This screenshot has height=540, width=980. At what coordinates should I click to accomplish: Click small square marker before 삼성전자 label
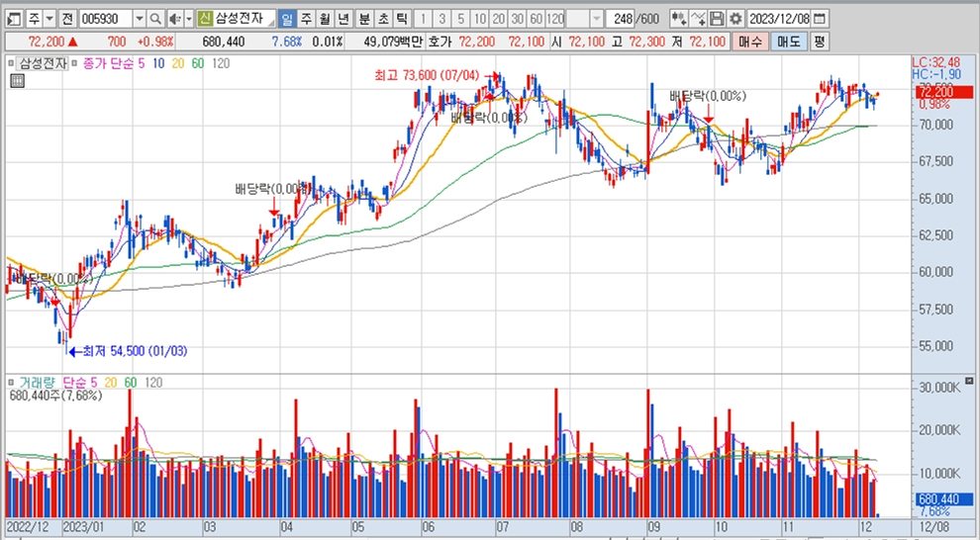point(11,63)
